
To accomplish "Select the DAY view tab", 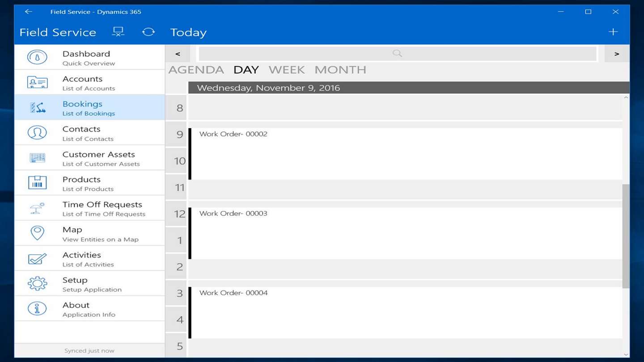I will click(x=246, y=70).
